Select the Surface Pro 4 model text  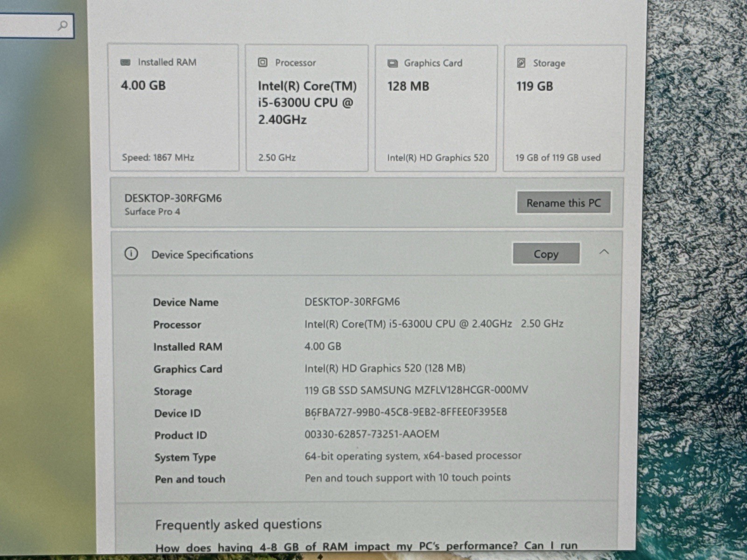152,211
